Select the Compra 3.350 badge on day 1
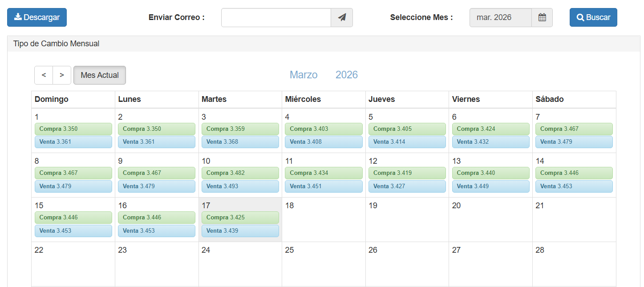644x287 pixels. [73, 129]
